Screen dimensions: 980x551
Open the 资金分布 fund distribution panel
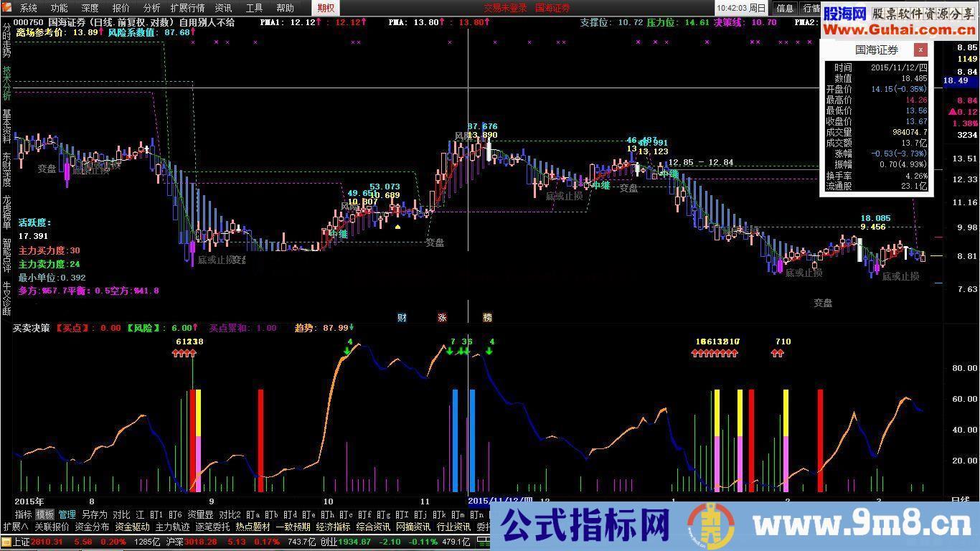[93, 527]
